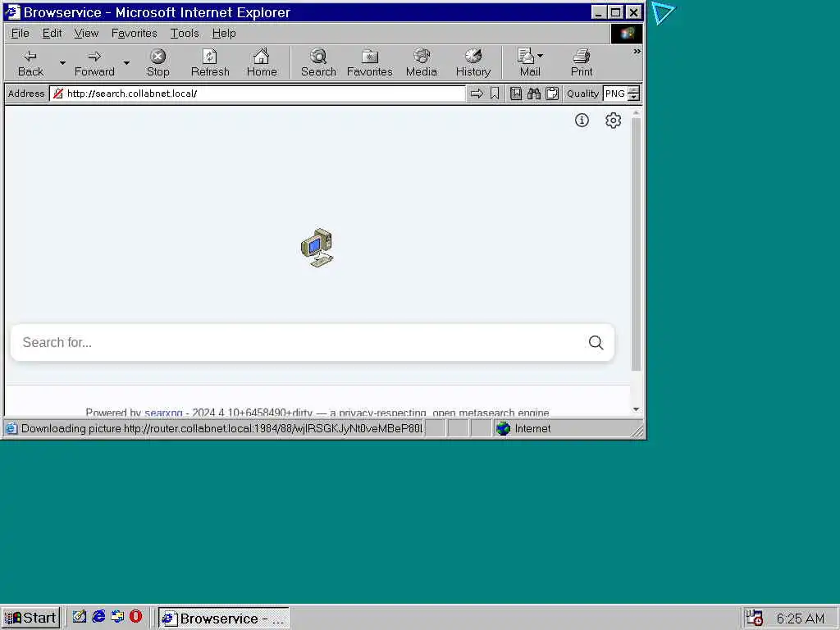This screenshot has height=630, width=840.
Task: Open Quality selector with down arrow
Action: click(634, 97)
